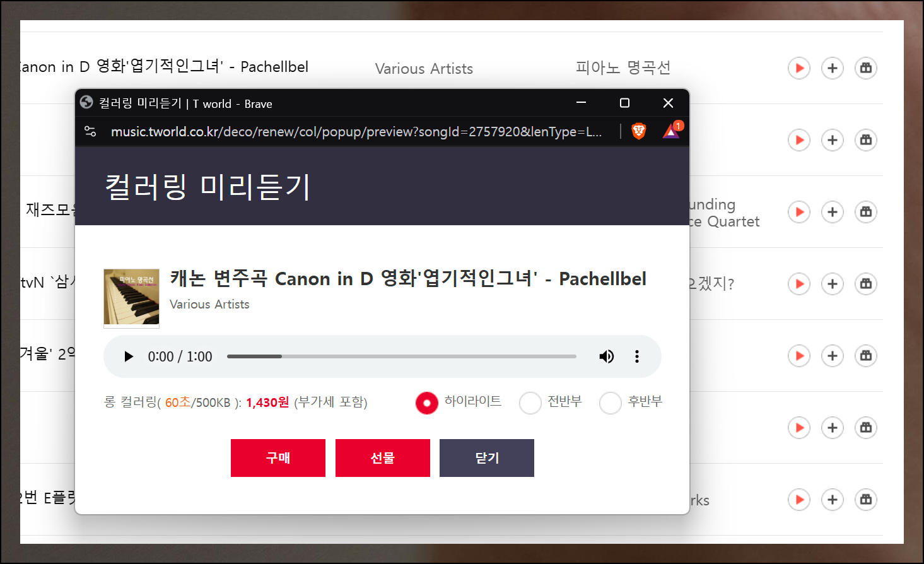Viewport: 924px width, 564px height.
Task: Click the 선물 gift button
Action: click(383, 458)
